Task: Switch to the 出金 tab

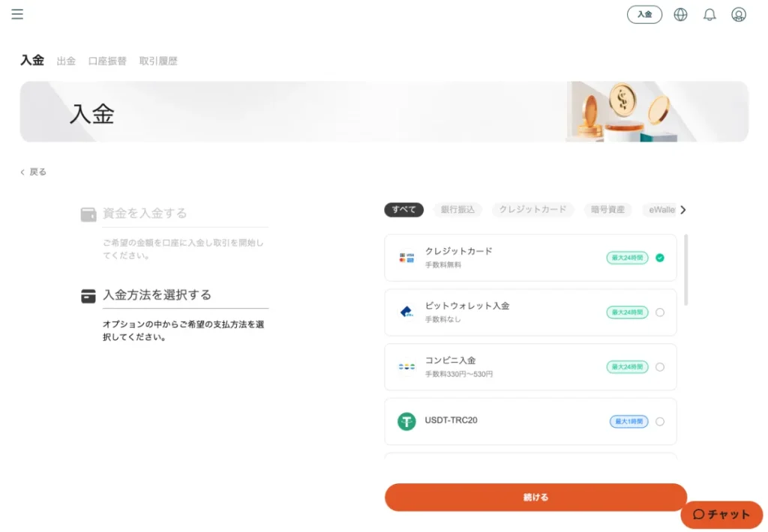Action: pos(66,61)
